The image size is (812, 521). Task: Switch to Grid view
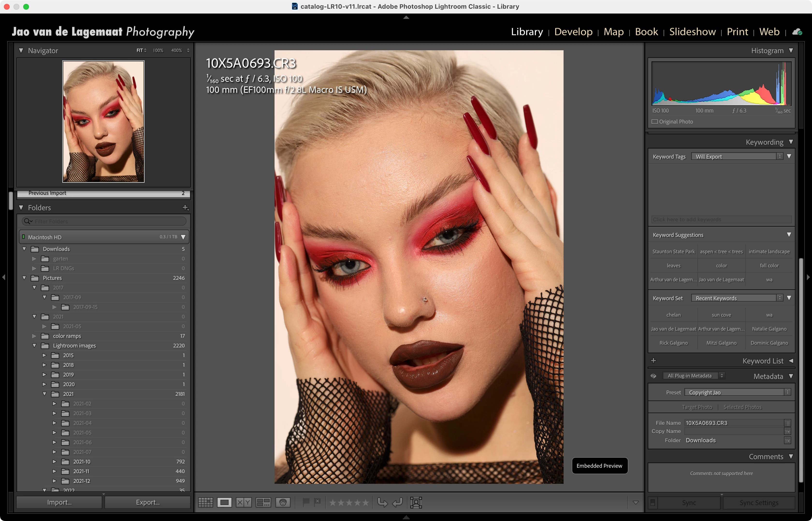[x=205, y=502]
